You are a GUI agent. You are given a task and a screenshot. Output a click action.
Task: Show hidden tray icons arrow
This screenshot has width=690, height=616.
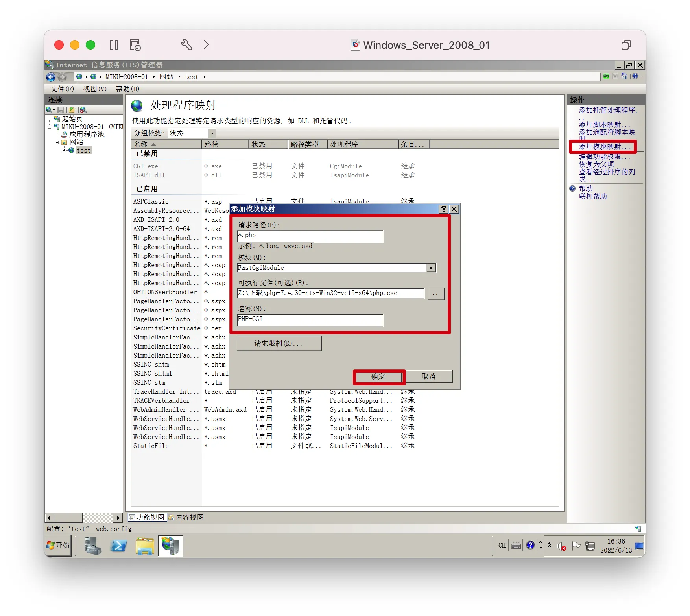coord(549,546)
